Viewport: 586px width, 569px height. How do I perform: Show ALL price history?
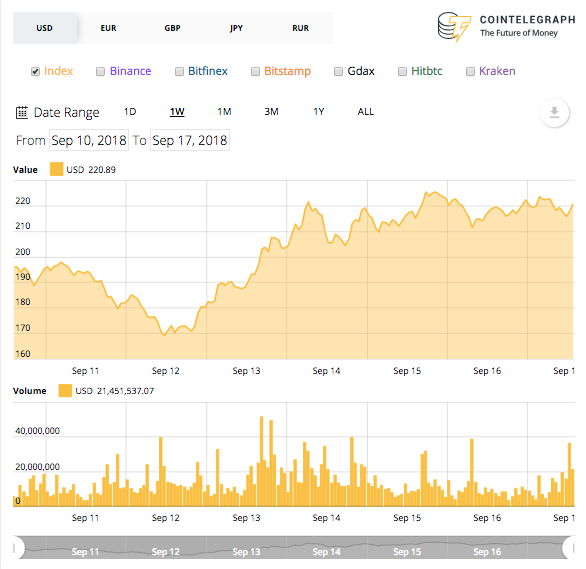pos(366,112)
